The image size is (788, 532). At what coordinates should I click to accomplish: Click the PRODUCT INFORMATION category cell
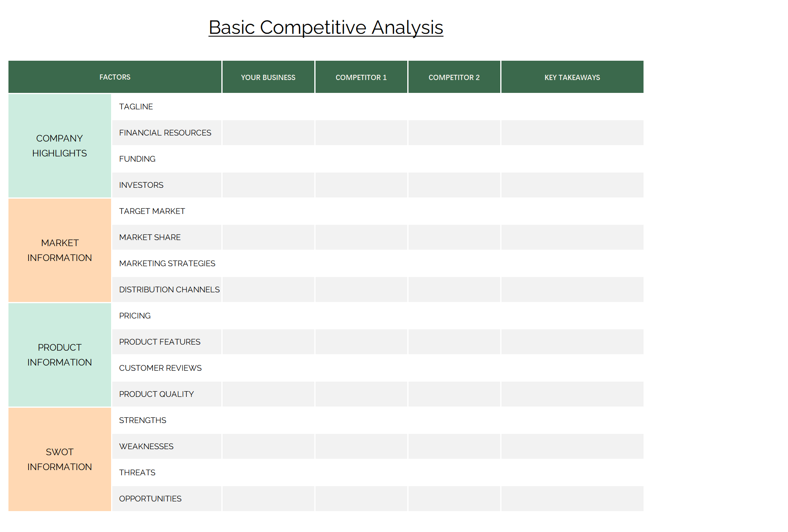60,355
